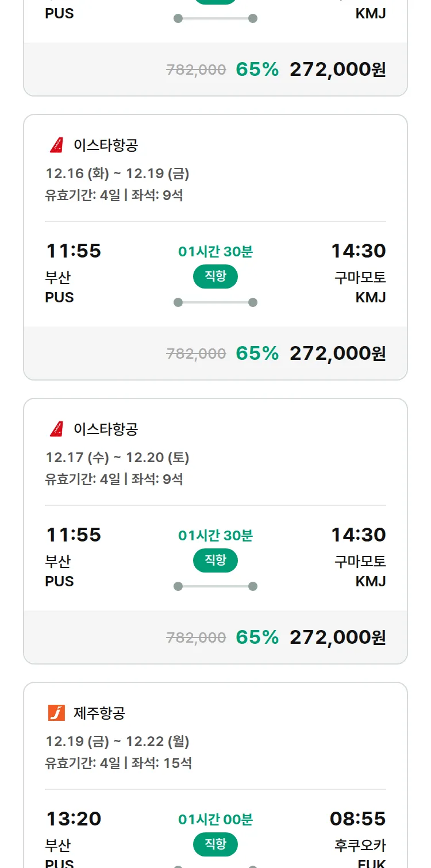Click route line on the 12.17 flight
This screenshot has height=868, width=431.
(215, 586)
